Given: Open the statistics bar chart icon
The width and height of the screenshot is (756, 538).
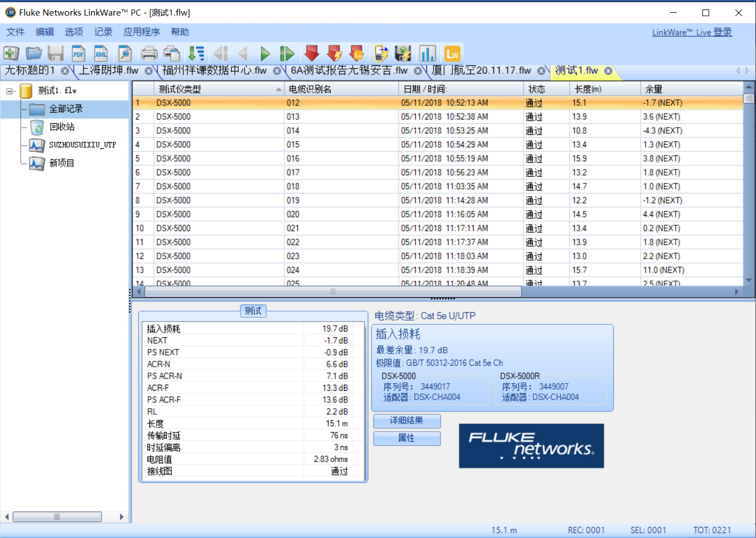Looking at the screenshot, I should [427, 54].
